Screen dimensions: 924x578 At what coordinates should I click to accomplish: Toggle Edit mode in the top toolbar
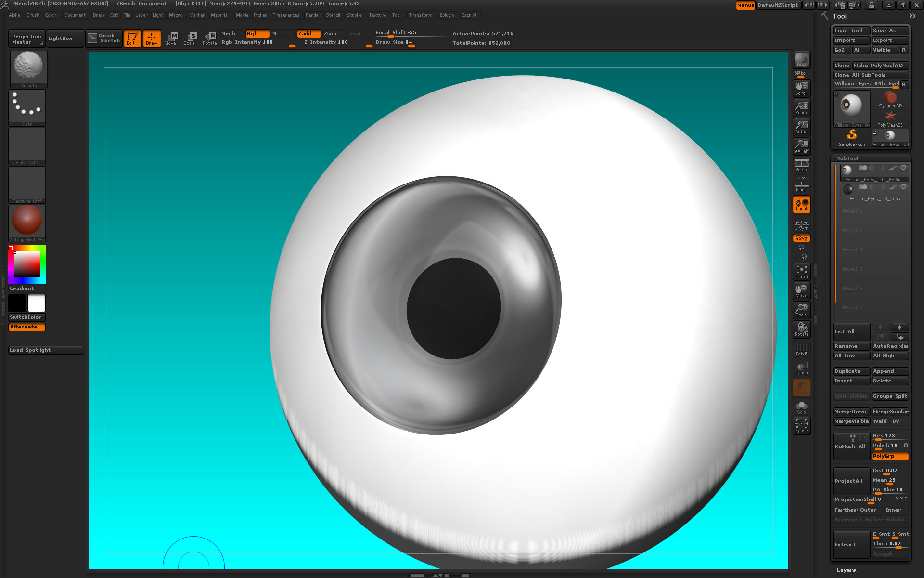(132, 38)
